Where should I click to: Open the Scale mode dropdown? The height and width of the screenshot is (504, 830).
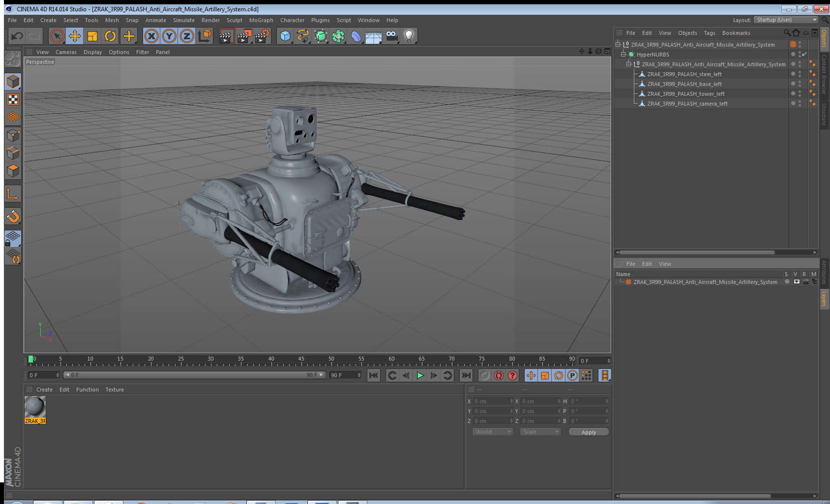[x=540, y=432]
